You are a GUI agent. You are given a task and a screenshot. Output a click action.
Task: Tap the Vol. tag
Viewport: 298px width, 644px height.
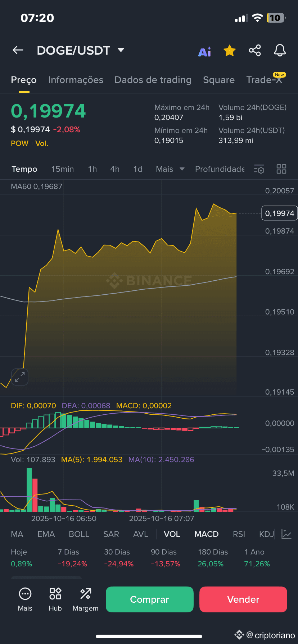pyautogui.click(x=42, y=143)
